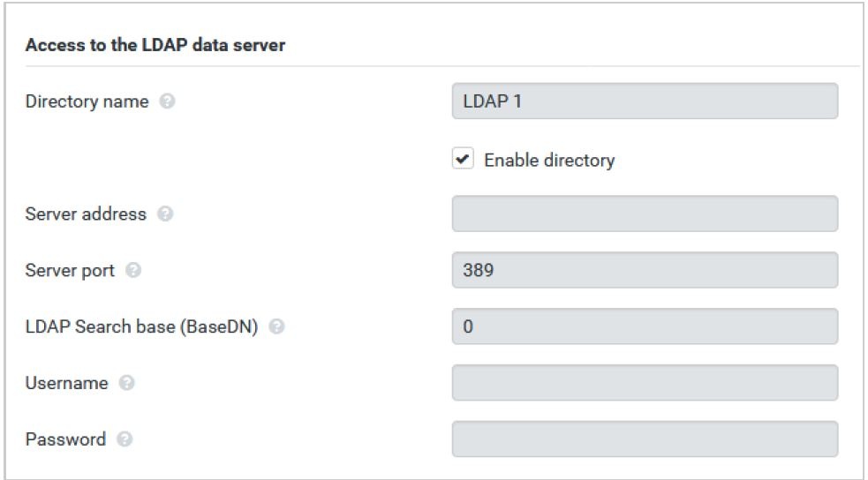Click the Server address label
This screenshot has height=480, width=868.
[86, 214]
